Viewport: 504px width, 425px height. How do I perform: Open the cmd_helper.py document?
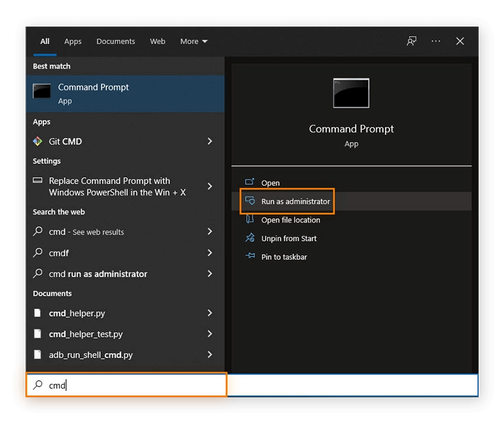[125, 313]
